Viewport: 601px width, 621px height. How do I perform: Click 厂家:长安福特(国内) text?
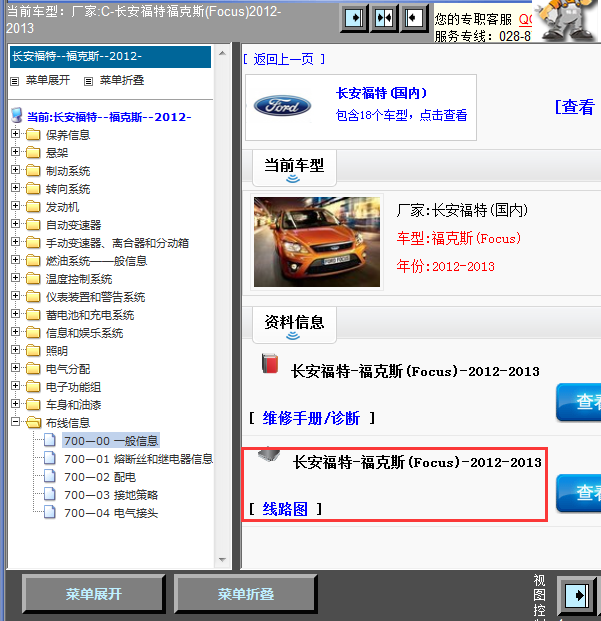pyautogui.click(x=462, y=210)
